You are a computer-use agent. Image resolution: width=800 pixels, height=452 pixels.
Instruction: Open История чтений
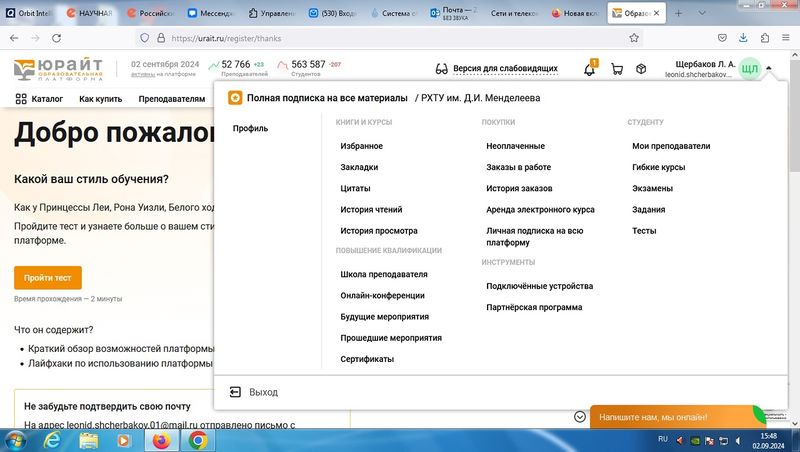pos(371,210)
